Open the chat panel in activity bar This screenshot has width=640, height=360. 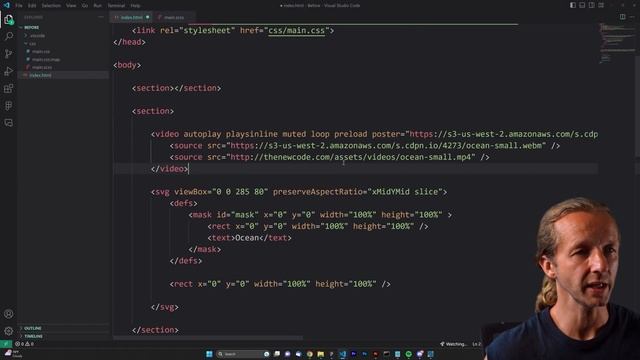[9, 122]
